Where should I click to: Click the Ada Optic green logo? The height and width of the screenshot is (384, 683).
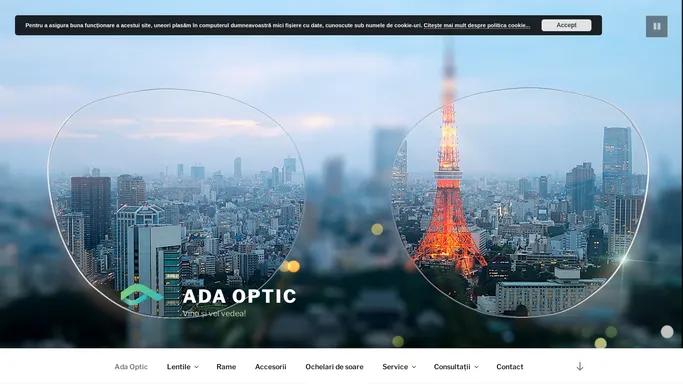point(142,295)
